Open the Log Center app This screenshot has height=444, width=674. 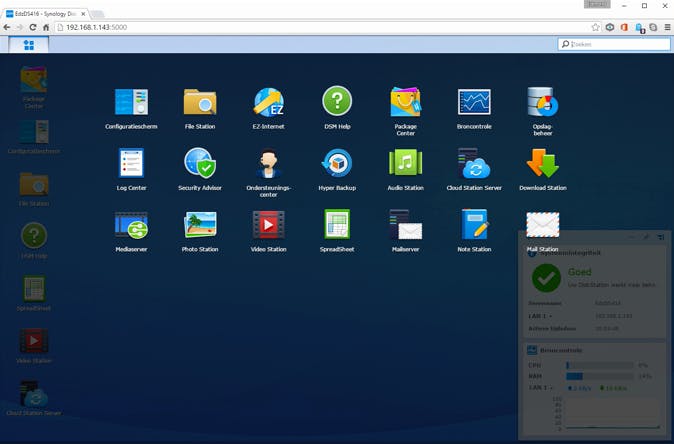point(131,163)
